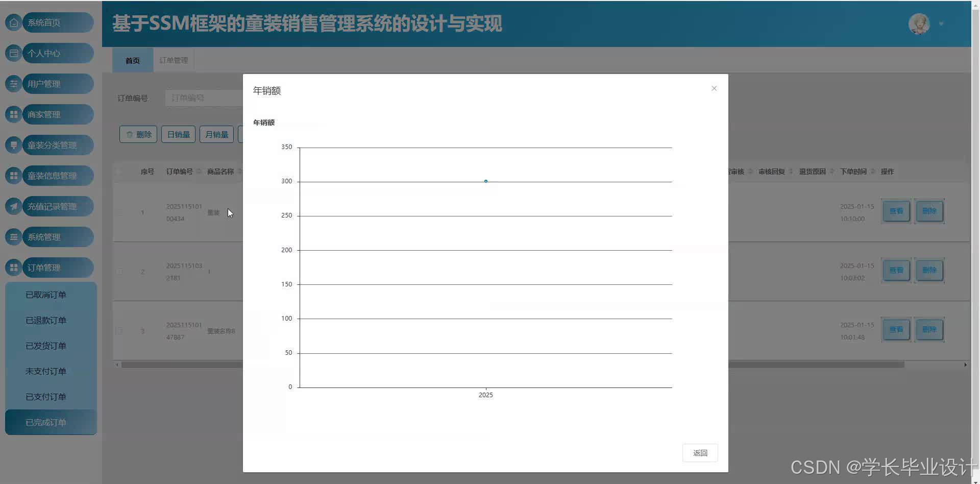Click the 系统管理 sidebar icon
This screenshot has height=484, width=980.
(14, 237)
